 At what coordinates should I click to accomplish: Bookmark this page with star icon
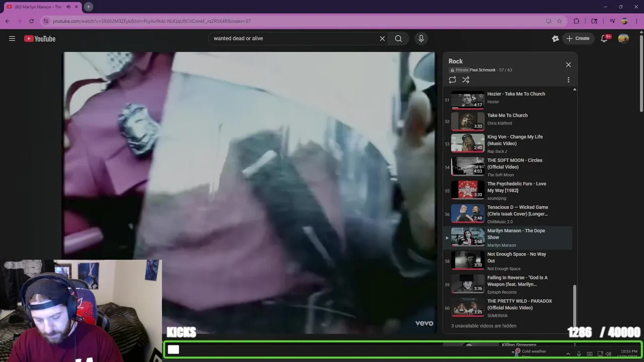pyautogui.click(x=559, y=21)
